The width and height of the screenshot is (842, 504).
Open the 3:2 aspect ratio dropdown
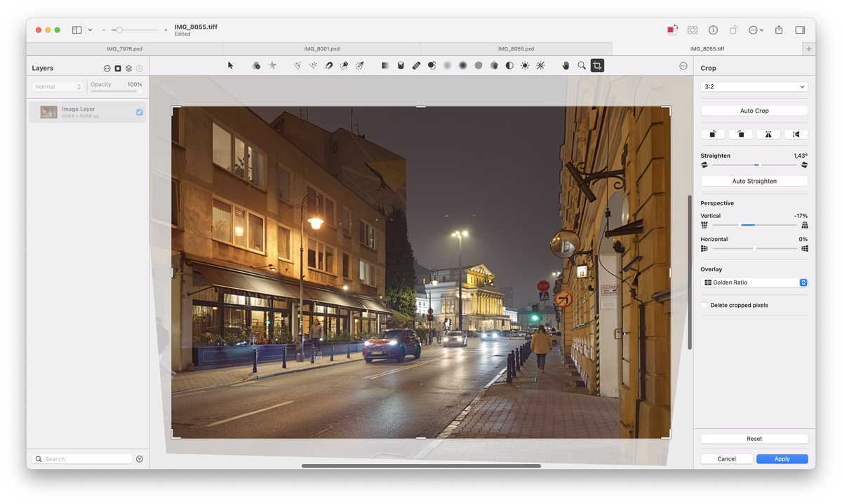click(x=754, y=87)
